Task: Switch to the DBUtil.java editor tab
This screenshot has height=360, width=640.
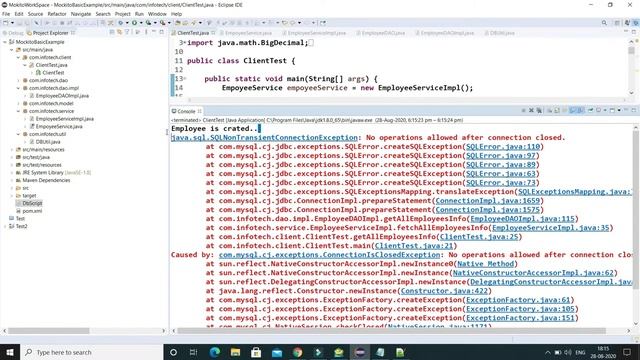Action: (x=502, y=33)
